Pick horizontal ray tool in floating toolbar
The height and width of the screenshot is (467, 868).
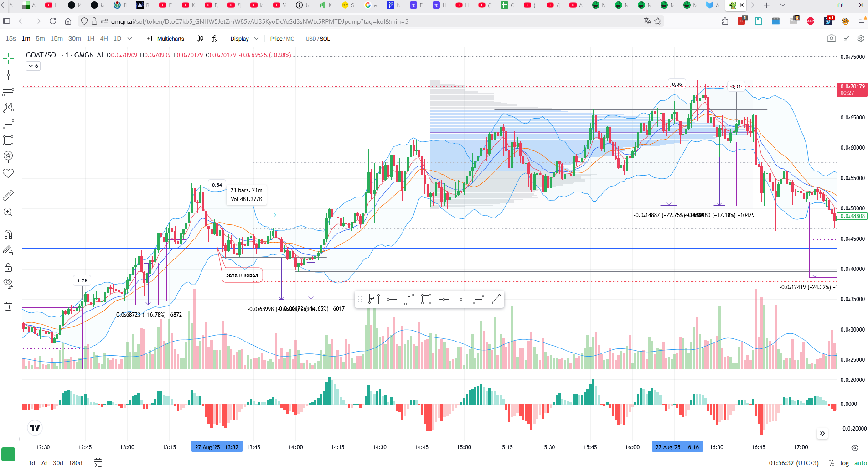[392, 299]
